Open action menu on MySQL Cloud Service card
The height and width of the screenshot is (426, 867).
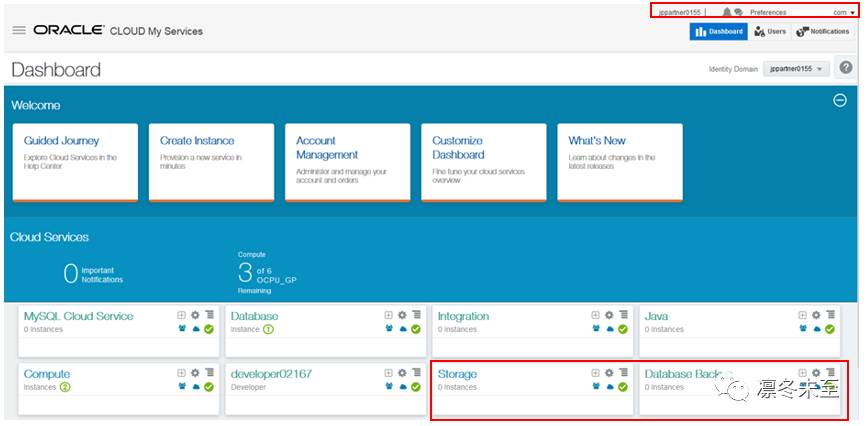[209, 315]
